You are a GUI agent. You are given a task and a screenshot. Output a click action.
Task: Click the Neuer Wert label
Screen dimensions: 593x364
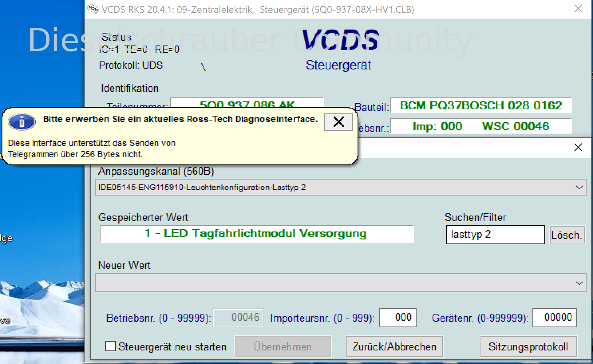[x=124, y=265]
